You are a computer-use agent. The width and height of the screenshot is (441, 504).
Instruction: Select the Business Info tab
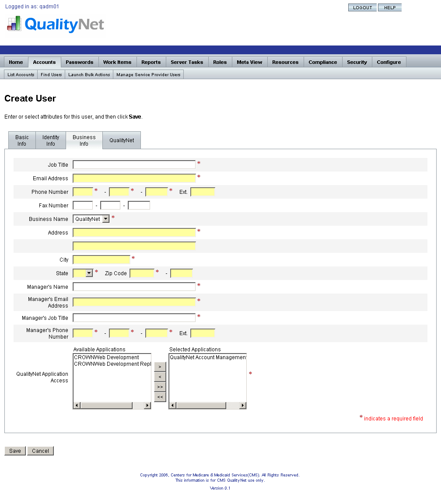[84, 140]
